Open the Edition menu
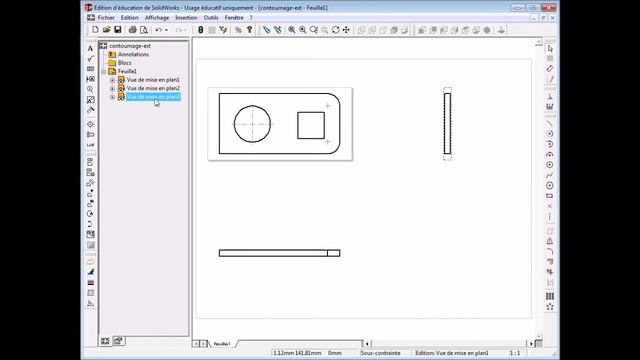Image resolution: width=640 pixels, height=360 pixels. click(x=129, y=18)
